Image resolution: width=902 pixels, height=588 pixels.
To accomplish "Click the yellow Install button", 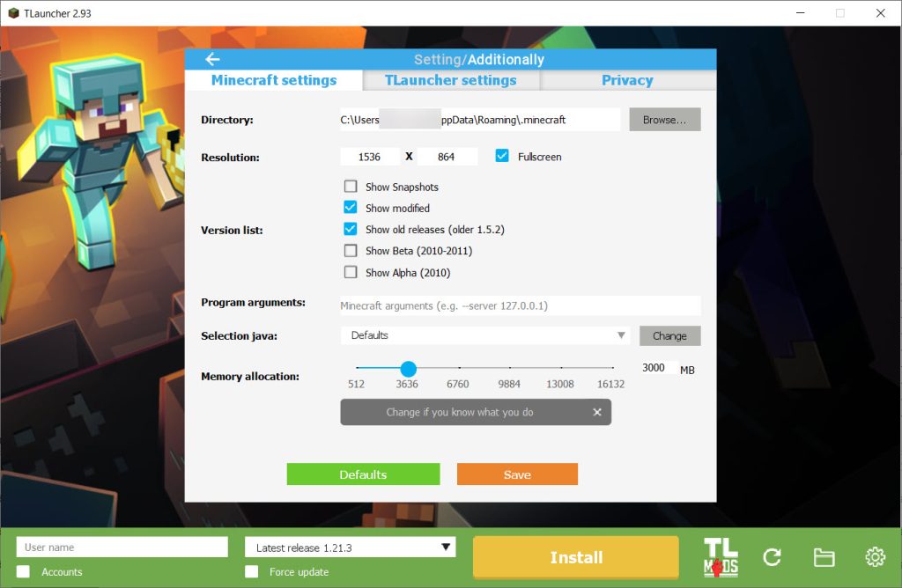I will [x=576, y=557].
